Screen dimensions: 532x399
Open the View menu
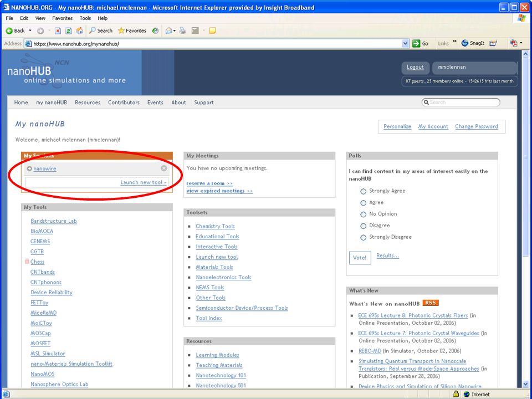40,18
